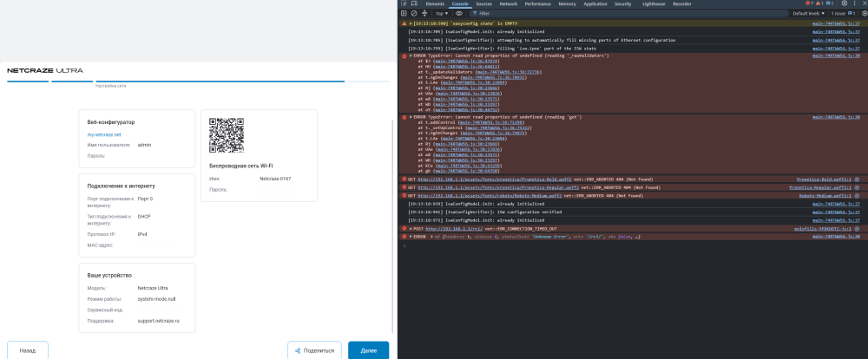Select the 'system-mode.null' value
This screenshot has width=868, height=359.
pos(156,299)
